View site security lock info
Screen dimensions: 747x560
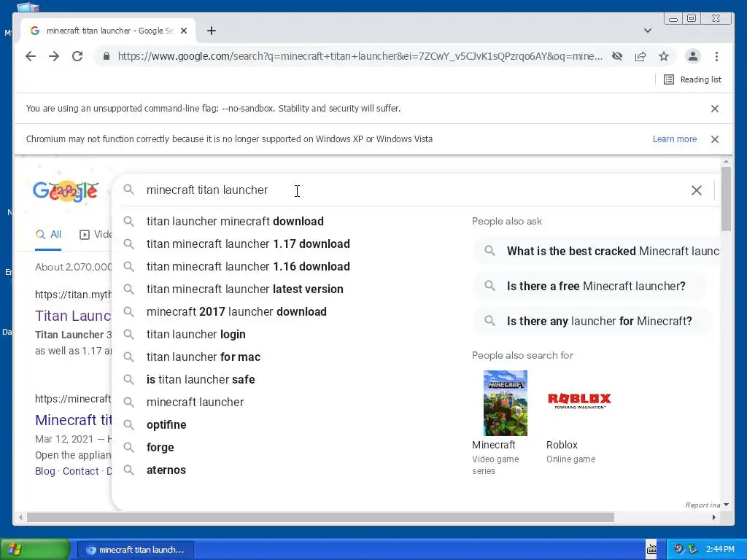pos(107,56)
